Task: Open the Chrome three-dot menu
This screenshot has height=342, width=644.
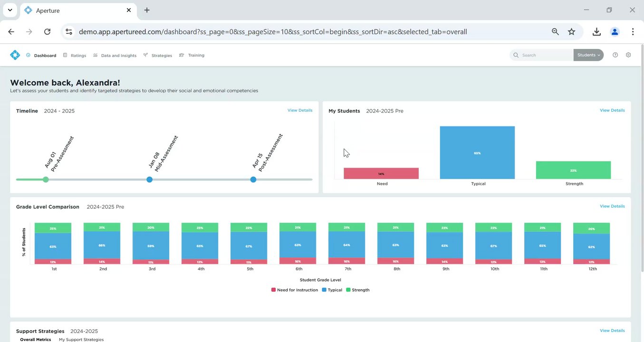Action: tap(633, 32)
